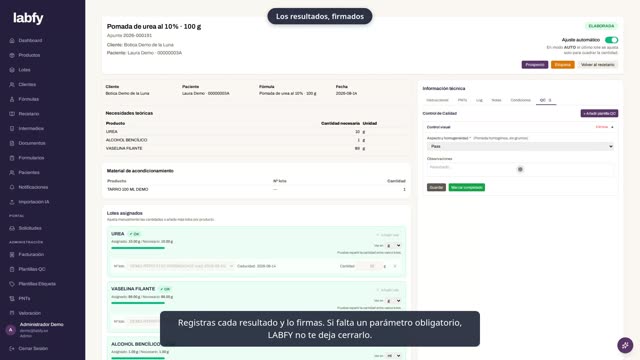Open the purple AI assistant floating button
640x360 pixels.
point(625,345)
